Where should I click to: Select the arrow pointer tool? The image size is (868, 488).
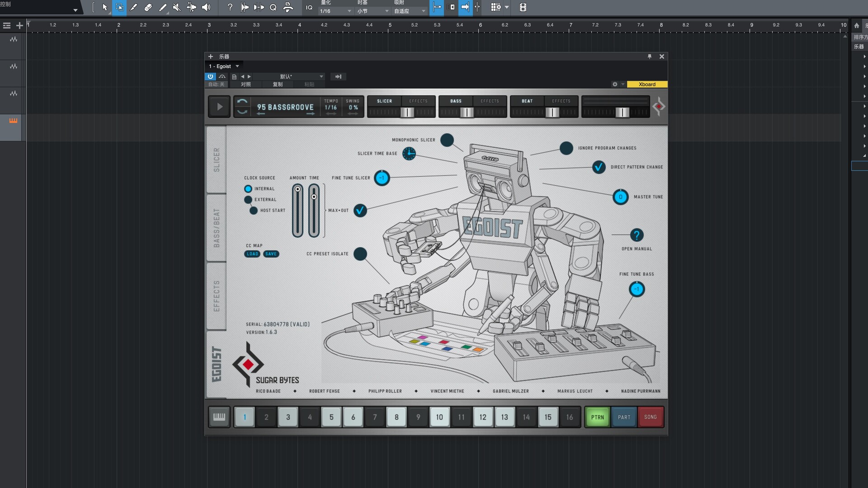pos(105,7)
